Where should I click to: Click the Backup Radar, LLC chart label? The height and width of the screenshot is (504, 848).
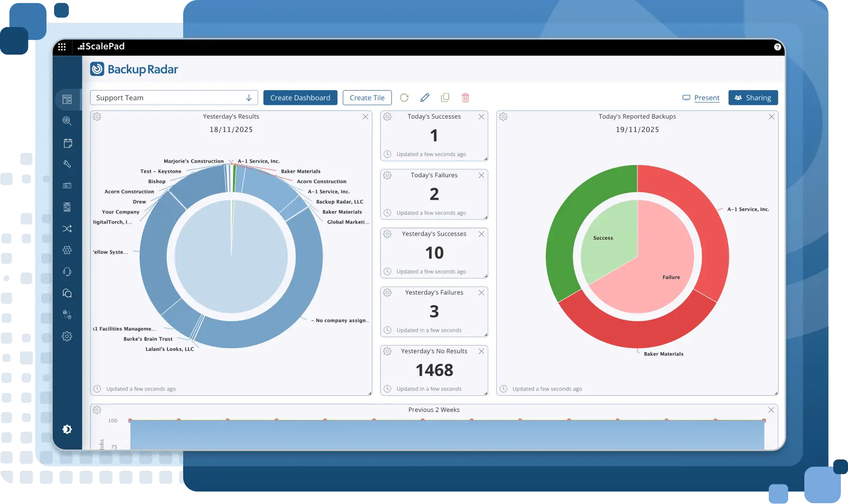coord(340,202)
